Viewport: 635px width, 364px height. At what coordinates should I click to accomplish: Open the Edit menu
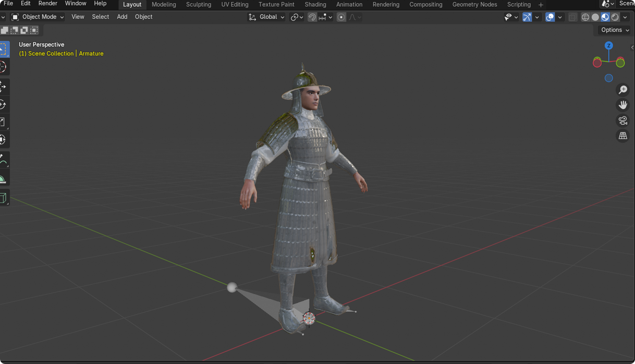[25, 4]
